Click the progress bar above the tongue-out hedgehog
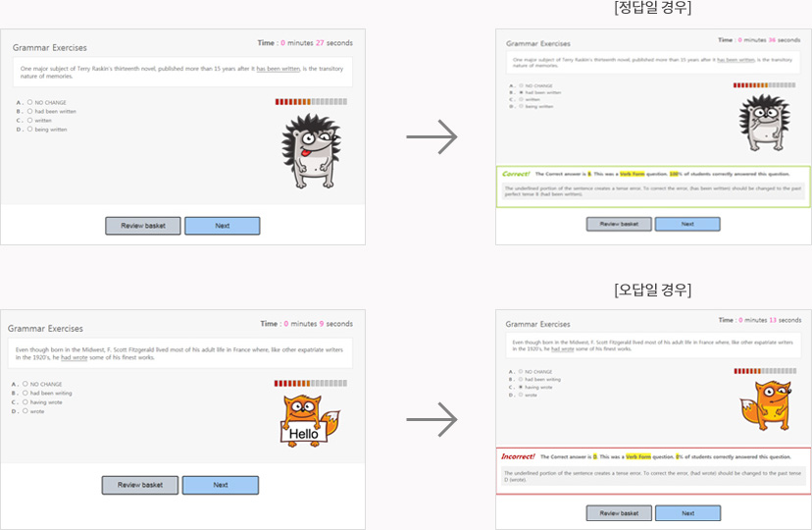The height and width of the screenshot is (530, 812). coord(310,101)
